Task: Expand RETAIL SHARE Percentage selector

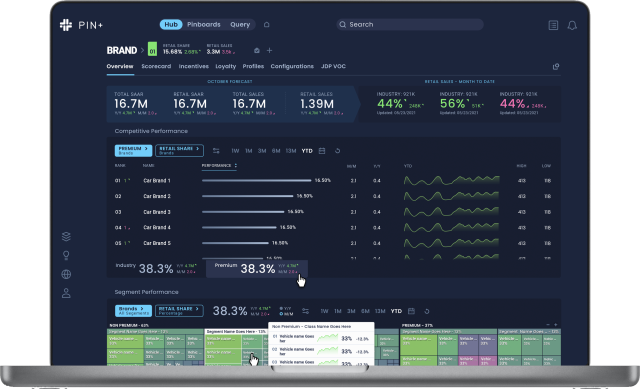Action: (x=179, y=311)
